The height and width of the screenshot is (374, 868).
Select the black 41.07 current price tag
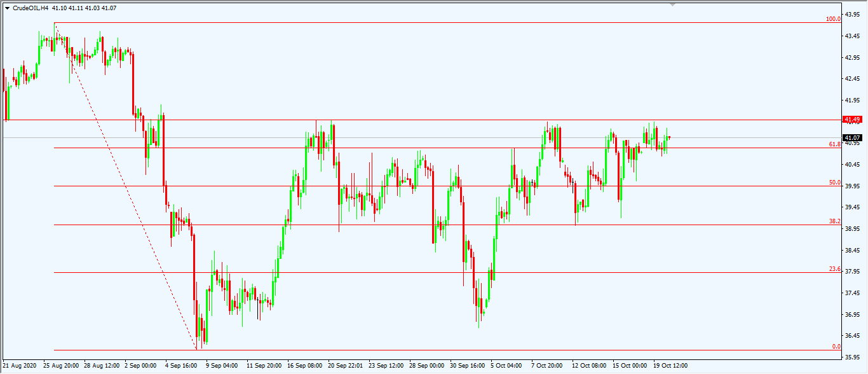852,137
